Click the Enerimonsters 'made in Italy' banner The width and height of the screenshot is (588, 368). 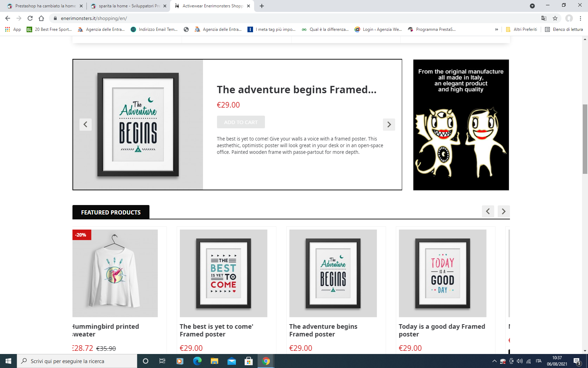coord(461,125)
